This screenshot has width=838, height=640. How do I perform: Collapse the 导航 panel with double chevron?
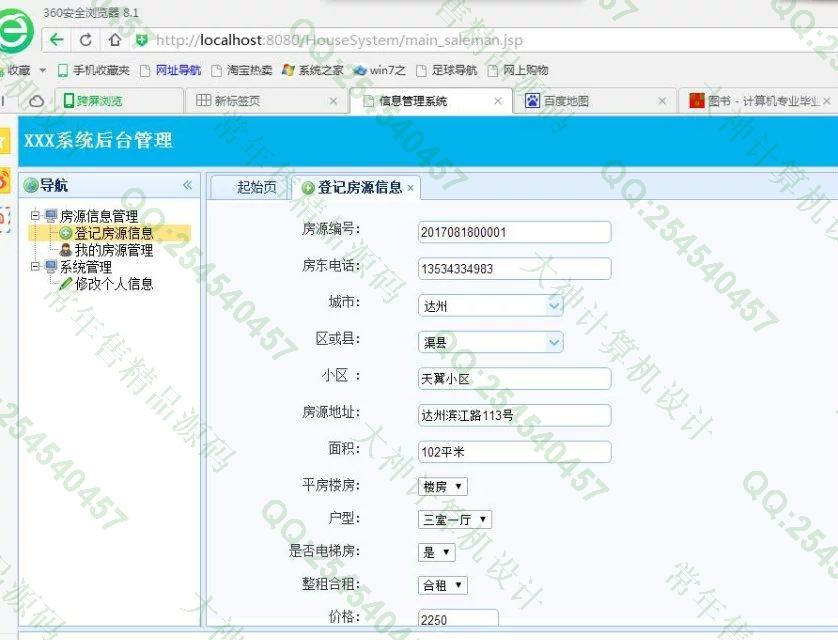pyautogui.click(x=187, y=185)
